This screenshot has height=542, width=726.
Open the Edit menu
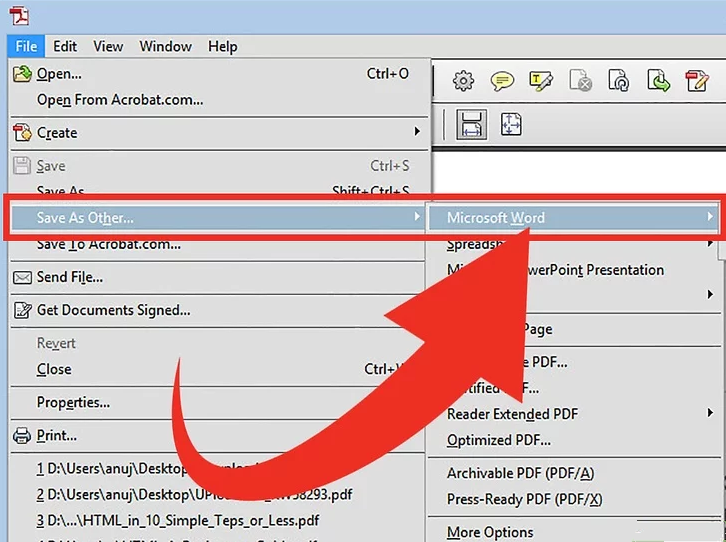coord(65,46)
